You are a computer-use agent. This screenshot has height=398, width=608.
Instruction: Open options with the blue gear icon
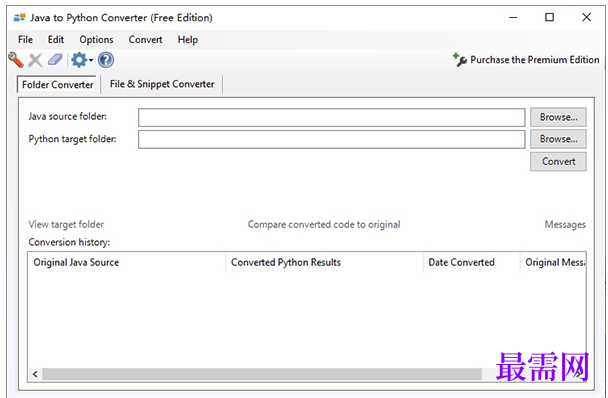[79, 60]
